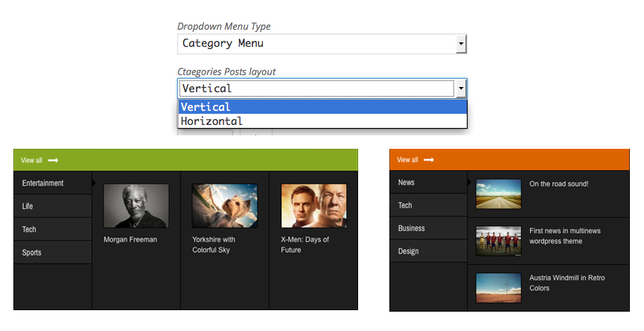
Task: Open the road photo thumbnail
Action: point(499,193)
